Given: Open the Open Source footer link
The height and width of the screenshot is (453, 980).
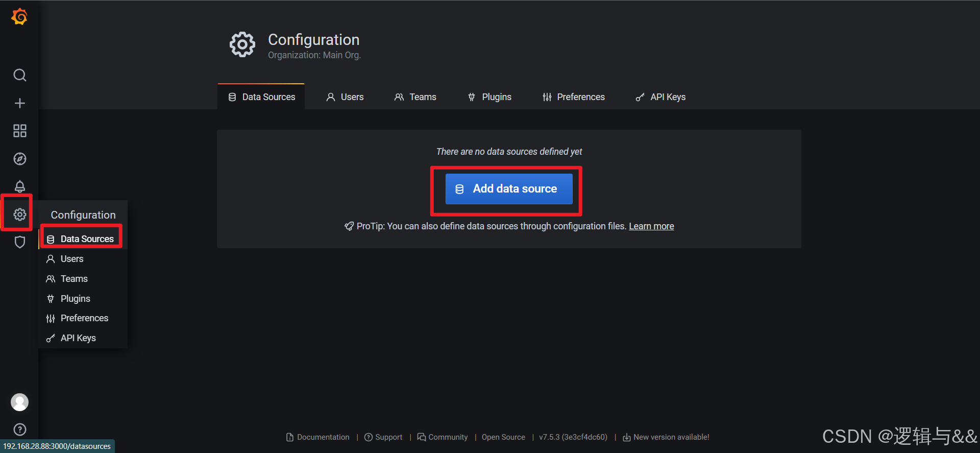Looking at the screenshot, I should pos(503,437).
